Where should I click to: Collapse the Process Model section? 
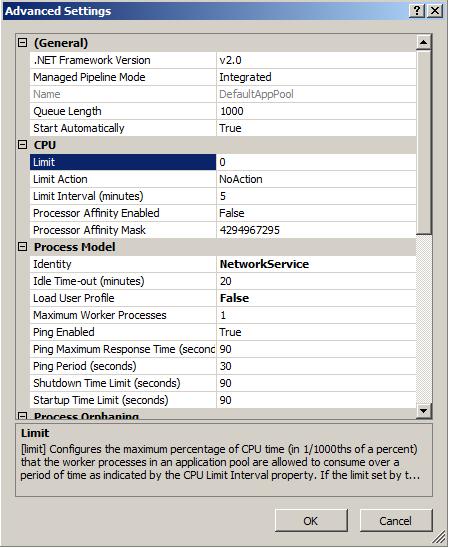(x=22, y=247)
